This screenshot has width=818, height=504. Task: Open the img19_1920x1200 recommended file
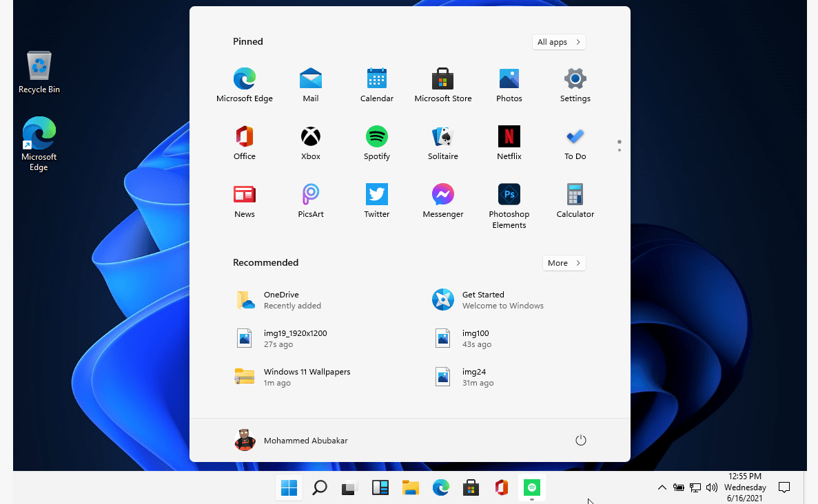(295, 338)
